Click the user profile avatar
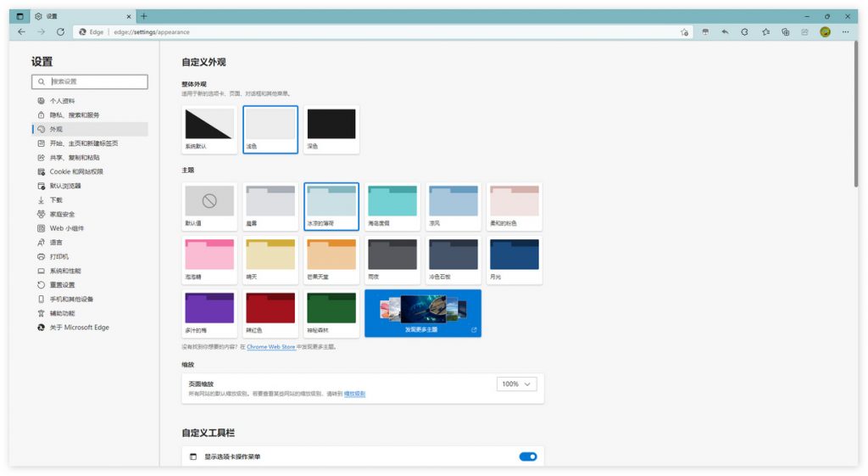The image size is (868, 476). [x=825, y=32]
